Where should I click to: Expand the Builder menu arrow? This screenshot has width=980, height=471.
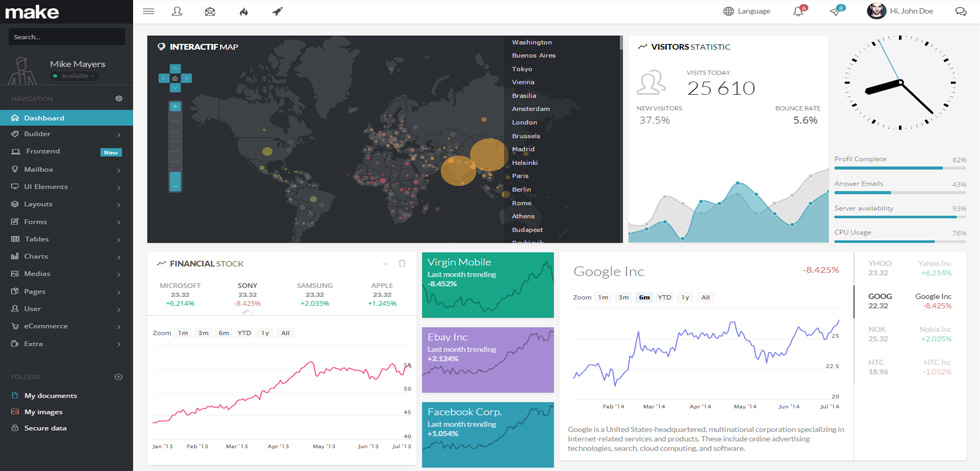click(x=118, y=134)
